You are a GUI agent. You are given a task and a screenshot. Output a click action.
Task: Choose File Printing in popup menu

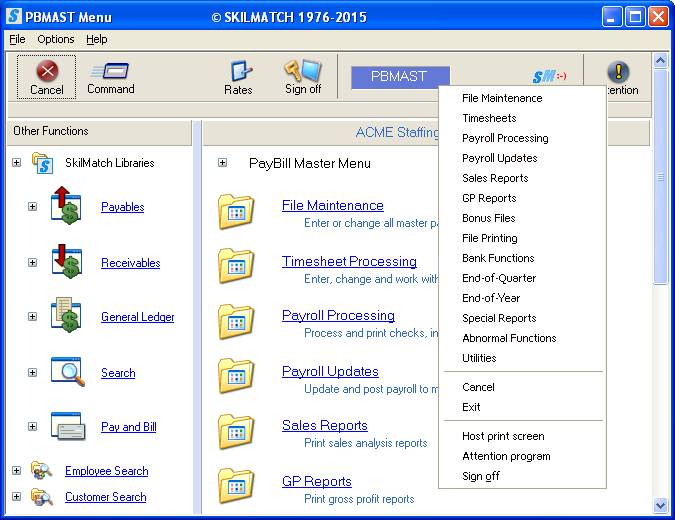point(522,238)
